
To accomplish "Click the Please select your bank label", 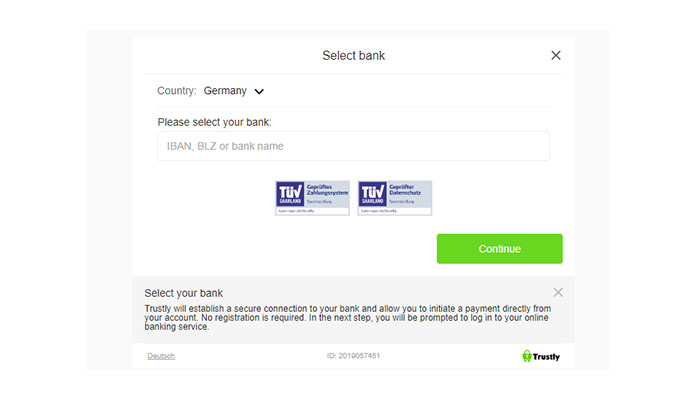I will pos(214,122).
